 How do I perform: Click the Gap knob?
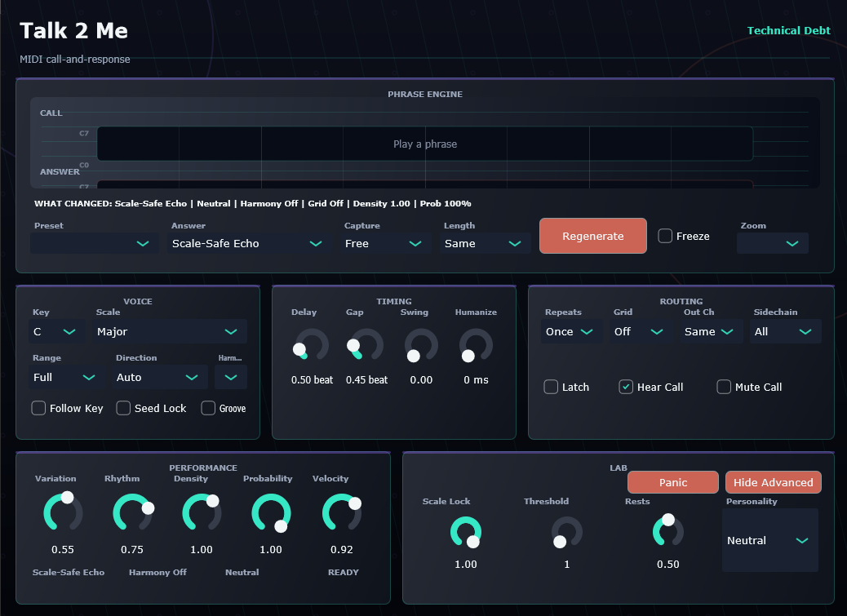pyautogui.click(x=366, y=345)
